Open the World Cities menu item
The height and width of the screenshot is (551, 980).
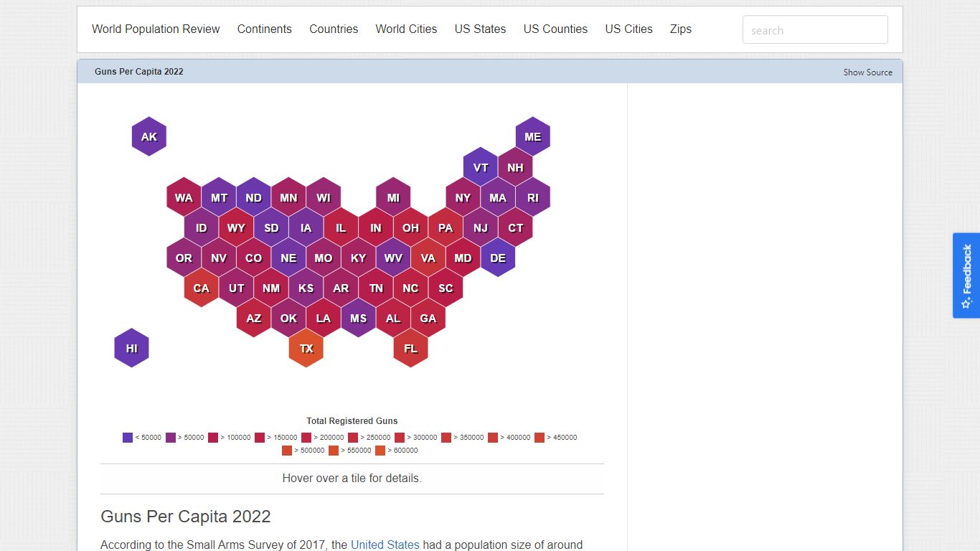click(x=406, y=29)
